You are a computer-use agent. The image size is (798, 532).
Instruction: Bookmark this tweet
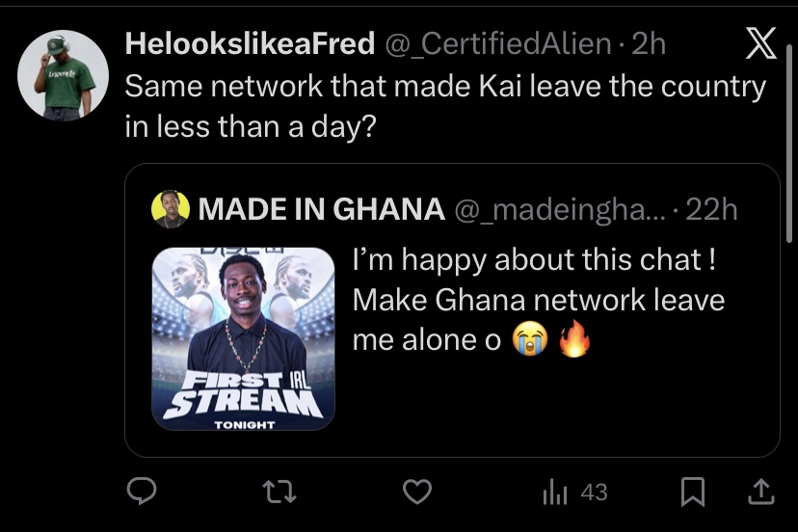click(x=692, y=492)
